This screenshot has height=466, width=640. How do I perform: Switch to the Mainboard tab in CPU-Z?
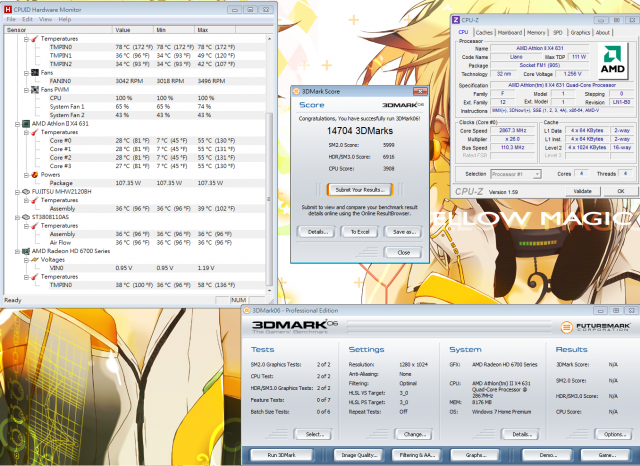pos(510,33)
